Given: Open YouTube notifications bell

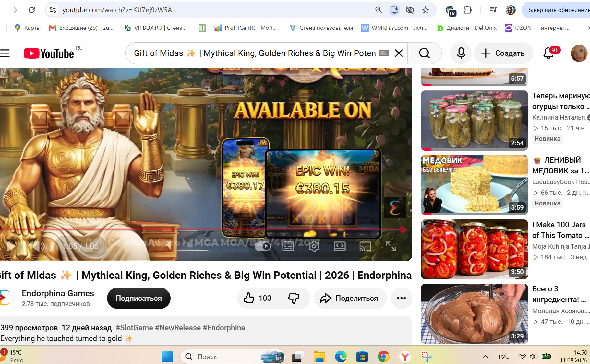Looking at the screenshot, I should point(549,53).
